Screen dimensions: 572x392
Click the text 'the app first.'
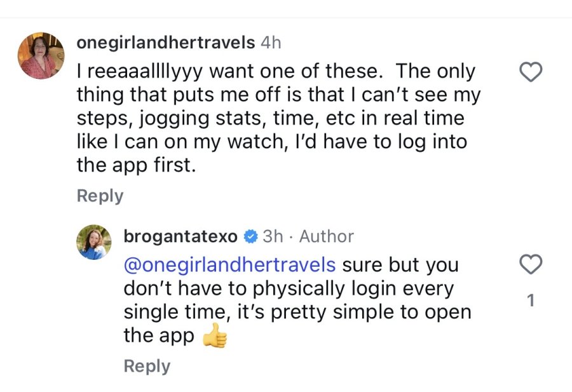click(x=137, y=165)
